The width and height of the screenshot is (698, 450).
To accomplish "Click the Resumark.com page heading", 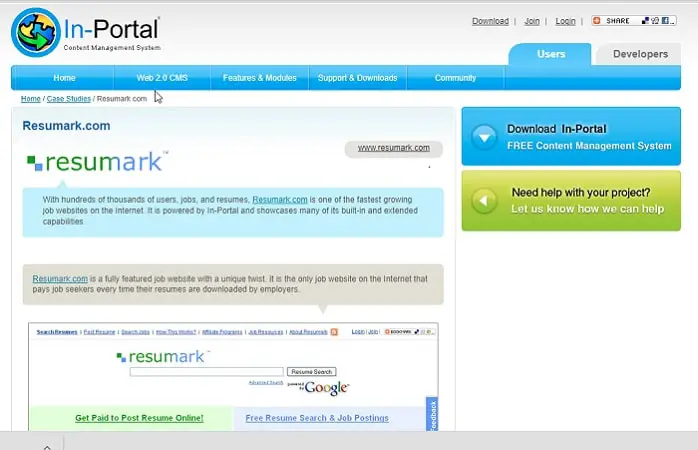I will [66, 126].
